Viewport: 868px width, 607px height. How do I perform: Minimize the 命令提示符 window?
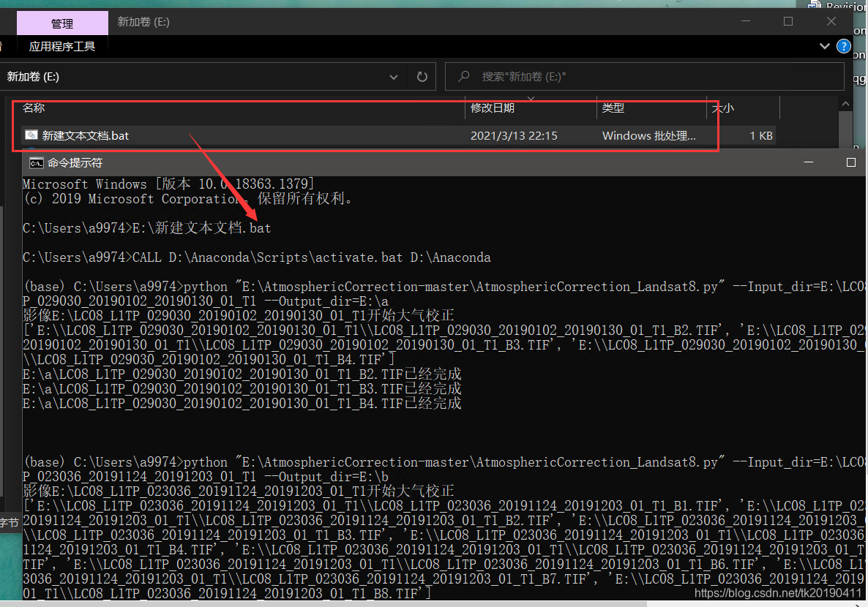pos(808,162)
